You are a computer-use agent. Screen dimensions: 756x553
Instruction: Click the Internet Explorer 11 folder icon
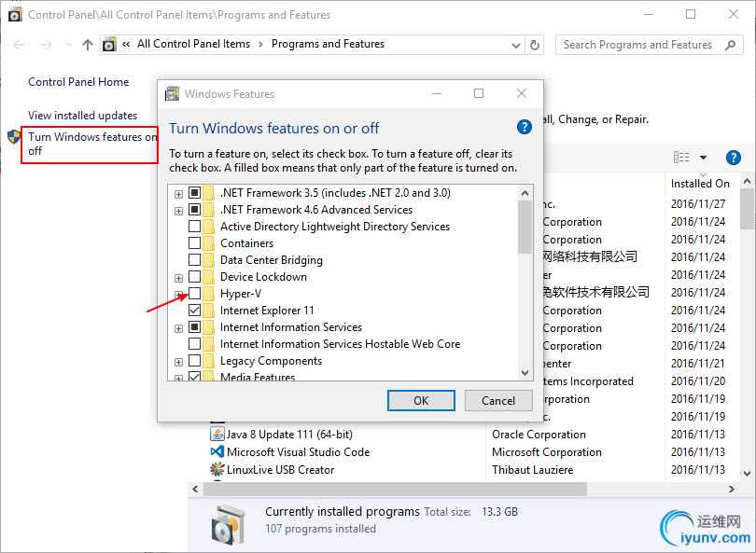click(x=208, y=311)
